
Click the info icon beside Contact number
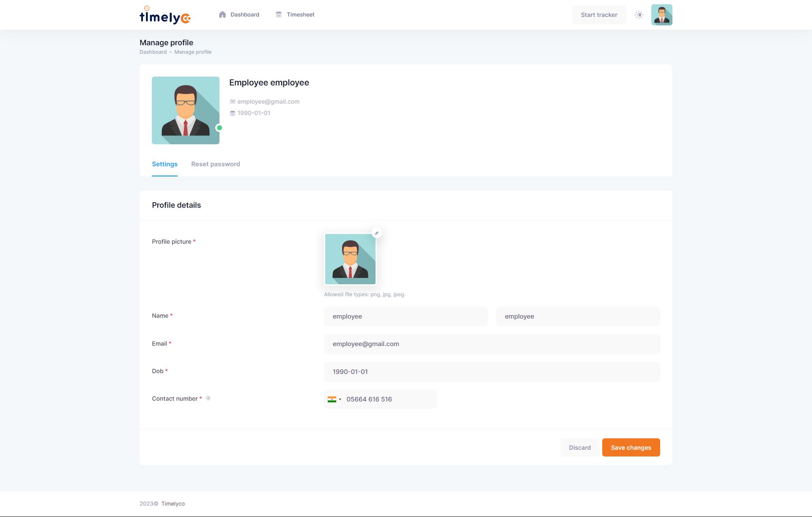click(x=208, y=398)
